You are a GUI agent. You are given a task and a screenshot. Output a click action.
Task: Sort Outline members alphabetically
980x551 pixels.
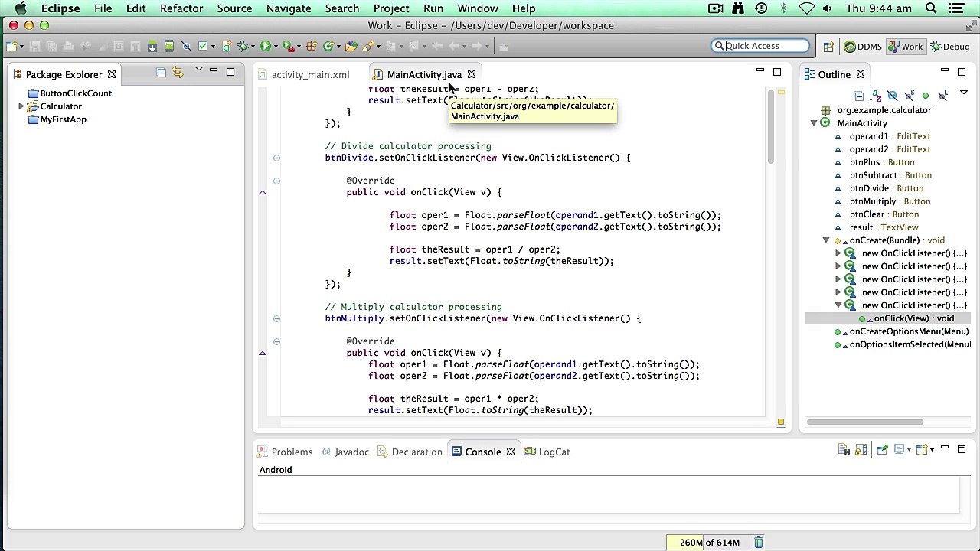click(x=875, y=96)
